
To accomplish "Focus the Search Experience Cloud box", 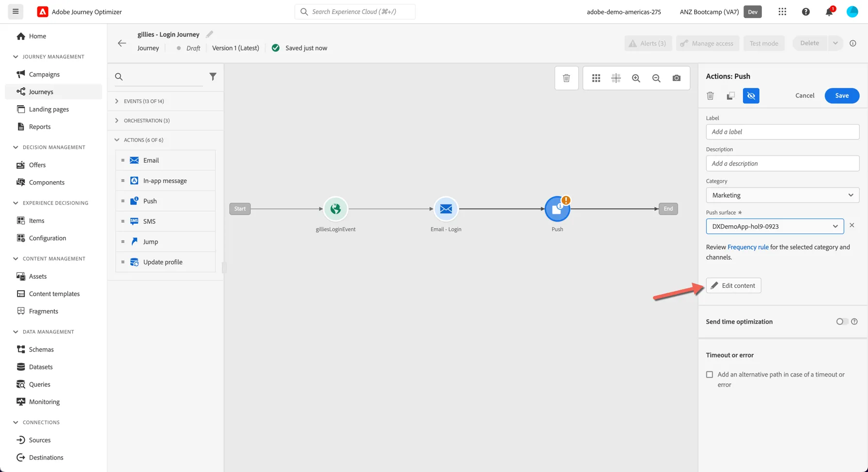I will point(355,12).
